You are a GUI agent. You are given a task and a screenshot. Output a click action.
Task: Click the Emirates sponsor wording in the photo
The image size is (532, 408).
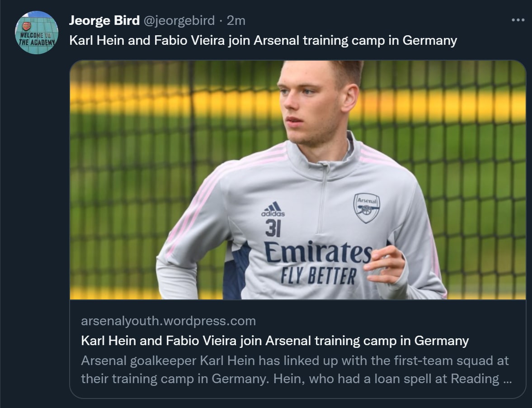[318, 252]
